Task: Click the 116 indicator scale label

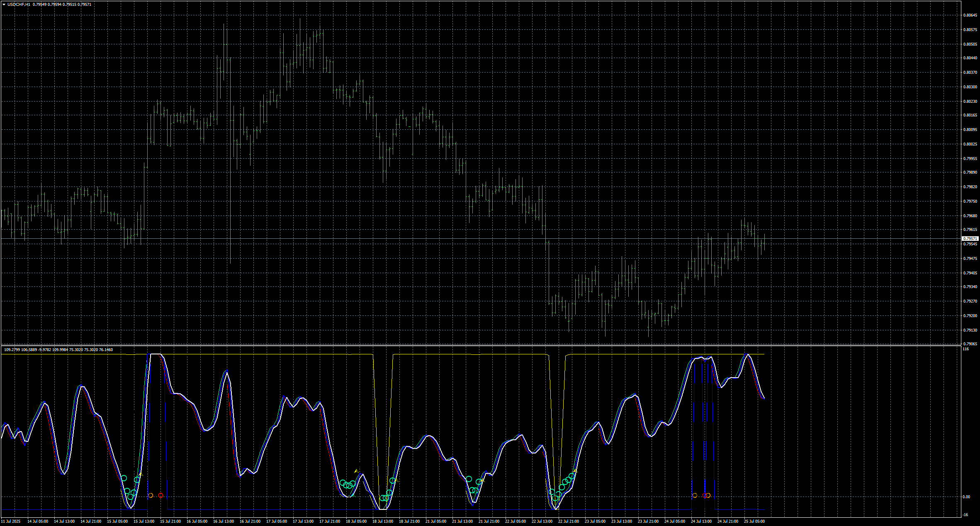Action: point(966,349)
